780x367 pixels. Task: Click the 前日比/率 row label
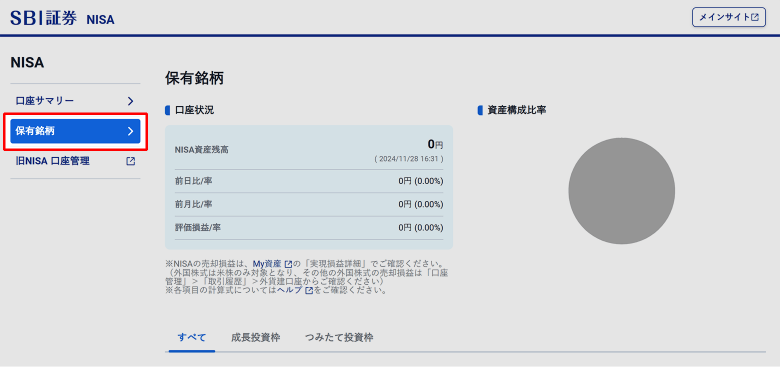(x=194, y=181)
